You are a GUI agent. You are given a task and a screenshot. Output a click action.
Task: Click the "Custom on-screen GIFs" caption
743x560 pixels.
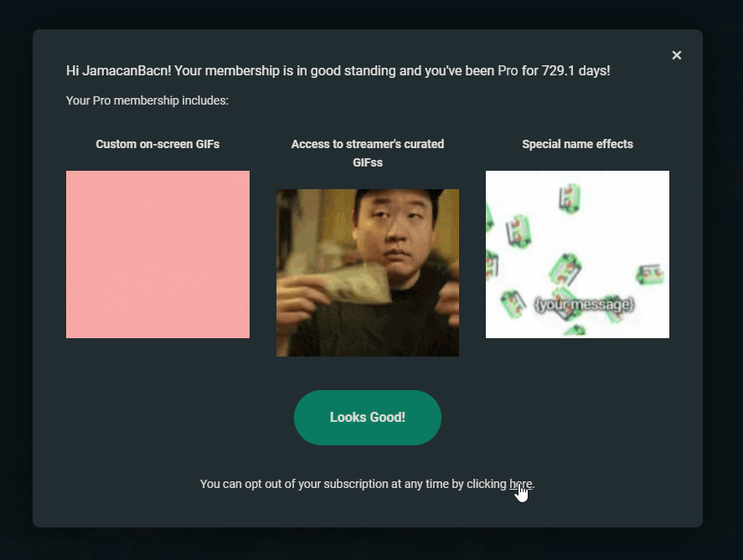[157, 144]
